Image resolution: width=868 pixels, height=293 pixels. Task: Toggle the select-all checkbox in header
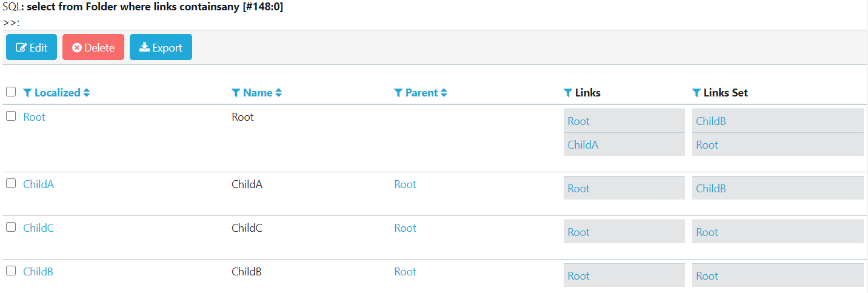(x=11, y=92)
